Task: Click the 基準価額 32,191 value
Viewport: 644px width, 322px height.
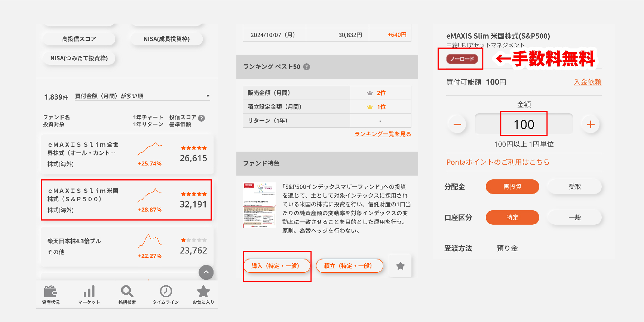Action: 193,204
